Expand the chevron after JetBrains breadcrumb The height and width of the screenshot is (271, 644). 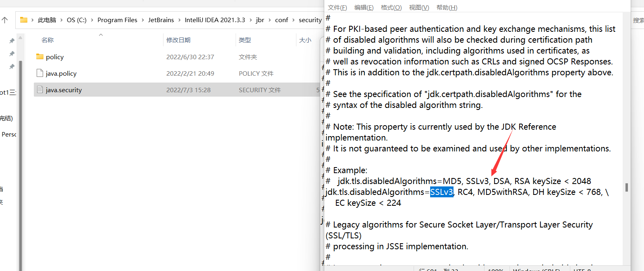pos(179,20)
